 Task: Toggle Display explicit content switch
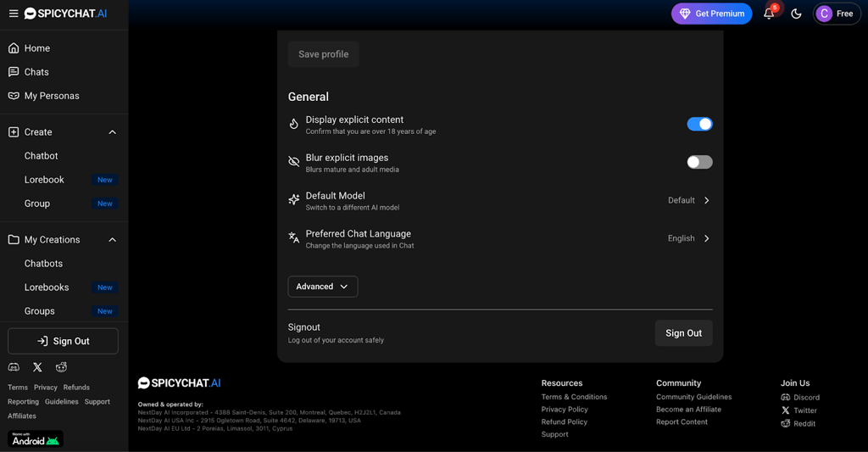[x=699, y=124]
